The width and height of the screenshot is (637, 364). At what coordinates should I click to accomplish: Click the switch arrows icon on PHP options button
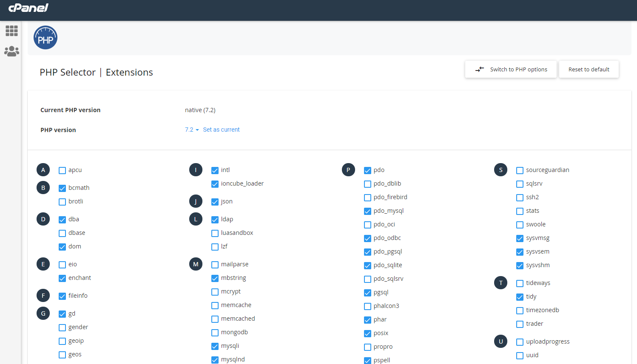pos(480,69)
